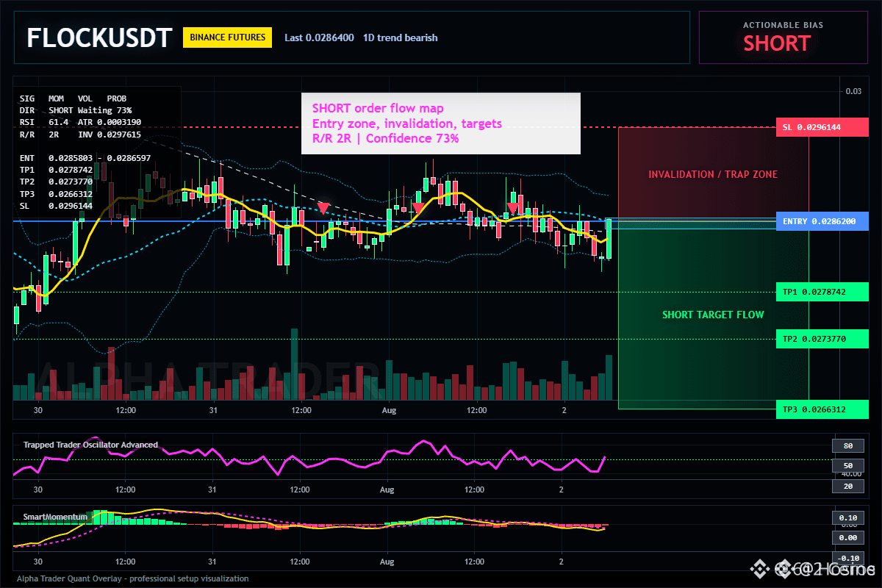Select the Last 0.0286400 price text

319,37
